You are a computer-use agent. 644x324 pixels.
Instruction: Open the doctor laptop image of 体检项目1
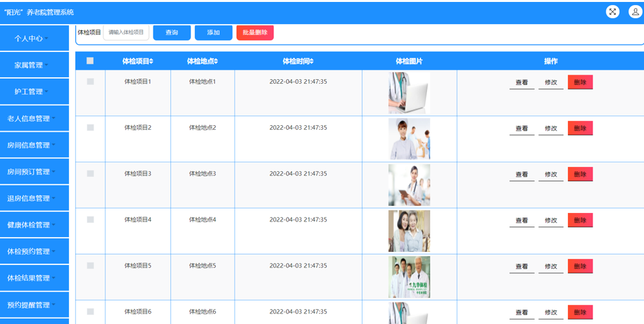(409, 93)
